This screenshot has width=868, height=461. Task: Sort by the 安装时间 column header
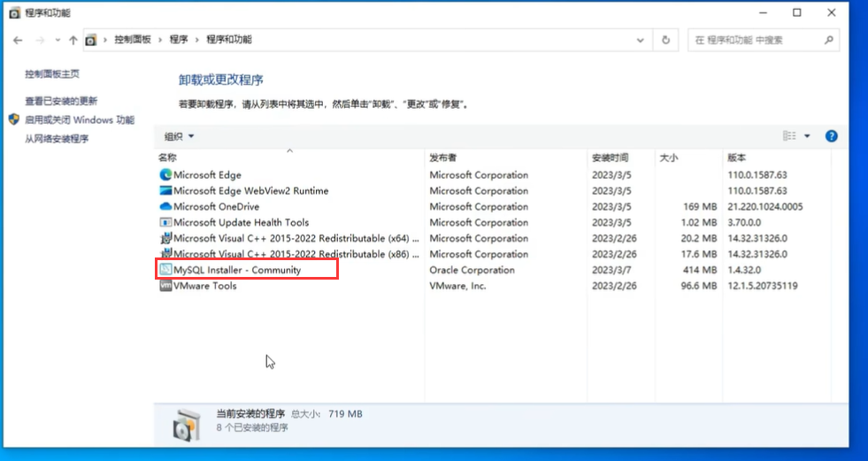click(610, 158)
